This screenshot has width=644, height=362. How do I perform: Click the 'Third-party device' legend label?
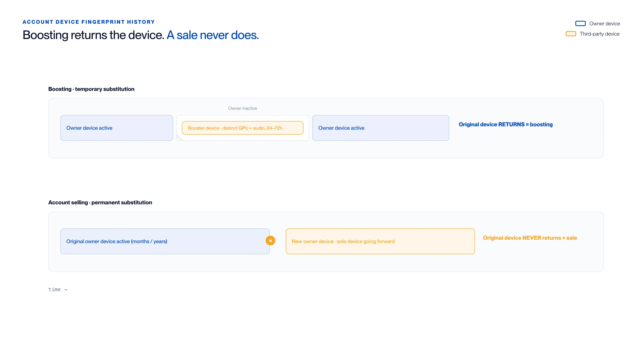pyautogui.click(x=600, y=34)
